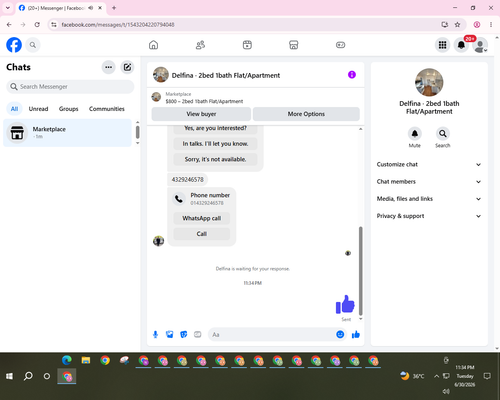Screen dimensions: 500x400
Task: Click the sent thumbs-up message
Action: pos(345,304)
